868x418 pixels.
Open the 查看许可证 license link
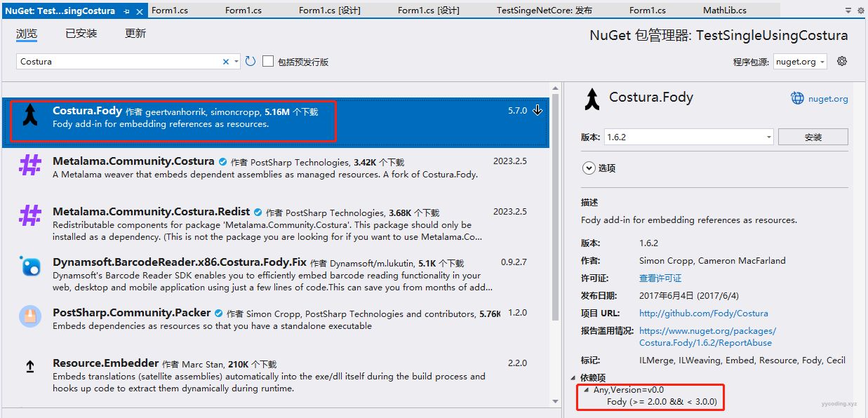[x=660, y=278]
